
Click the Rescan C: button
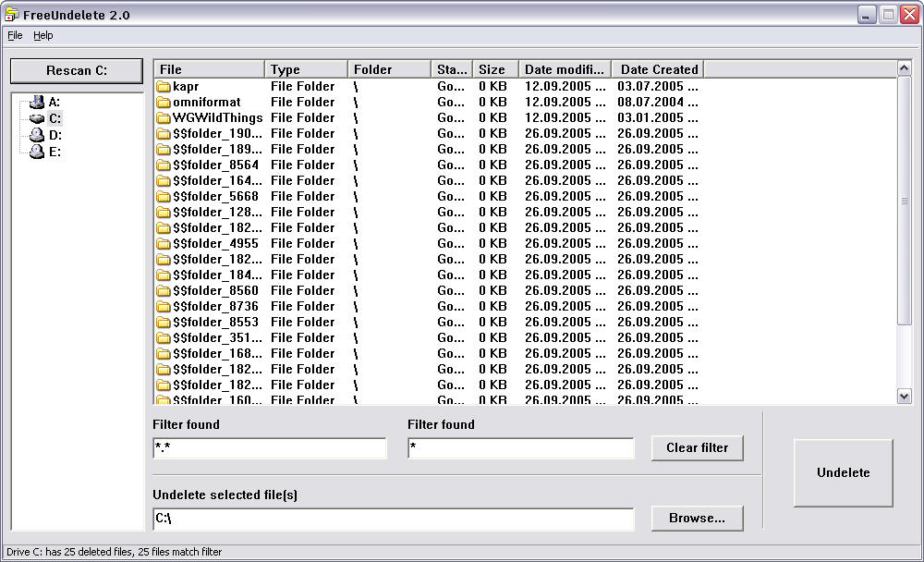tap(77, 71)
